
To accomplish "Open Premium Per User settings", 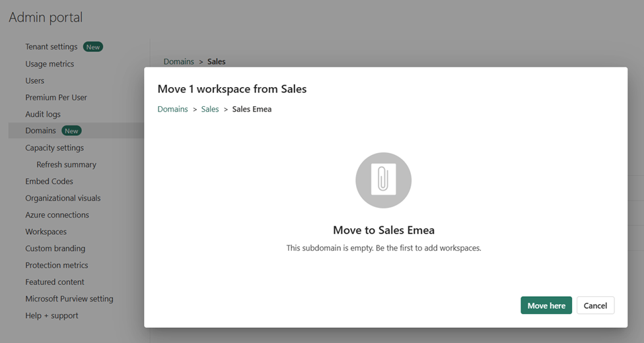I will click(56, 98).
